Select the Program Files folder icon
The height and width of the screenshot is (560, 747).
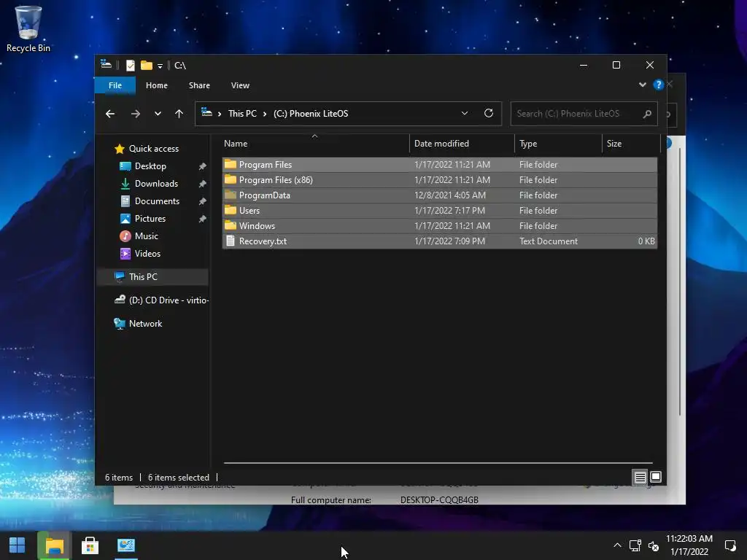click(x=231, y=164)
